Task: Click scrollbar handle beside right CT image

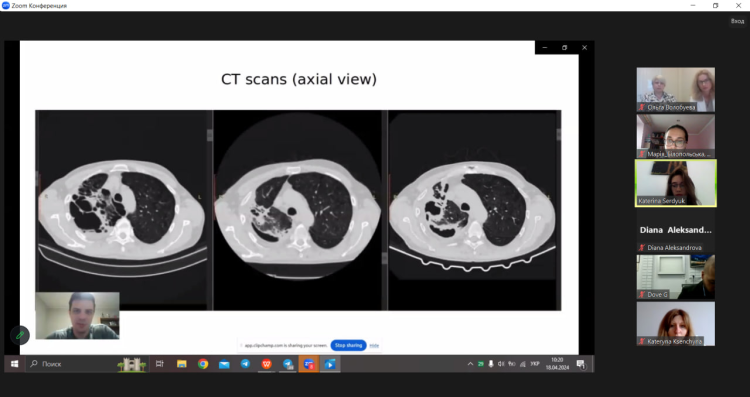Action: click(559, 135)
